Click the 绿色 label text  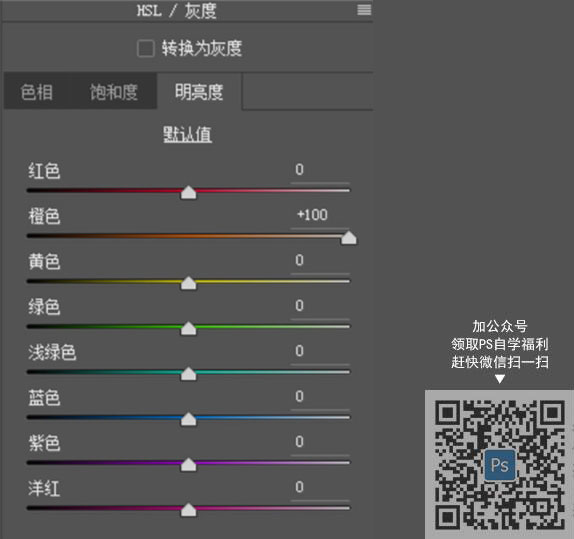tap(44, 307)
